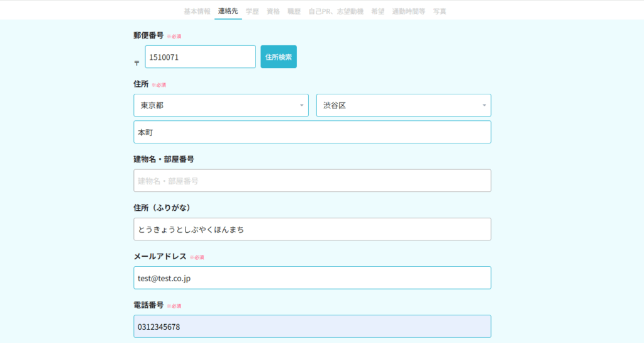Image resolution: width=644 pixels, height=343 pixels.
Task: Click the postal code field with 1510071
Action: pos(200,57)
